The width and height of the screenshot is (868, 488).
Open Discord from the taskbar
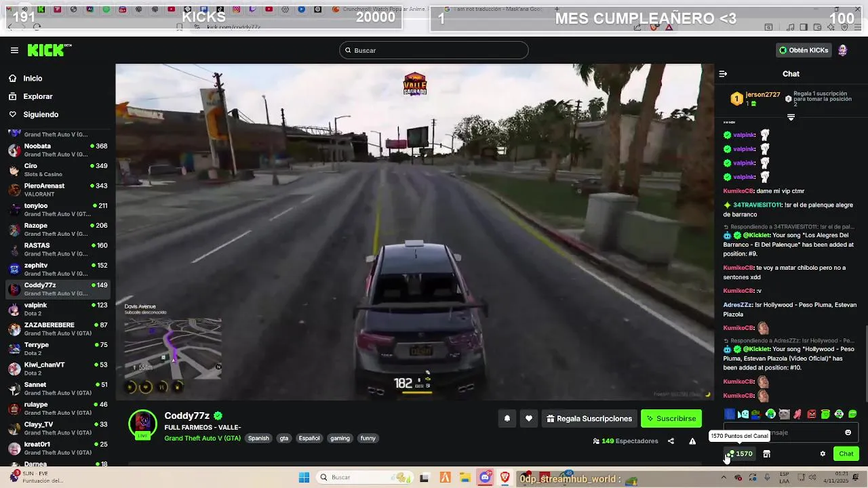pyautogui.click(x=485, y=477)
